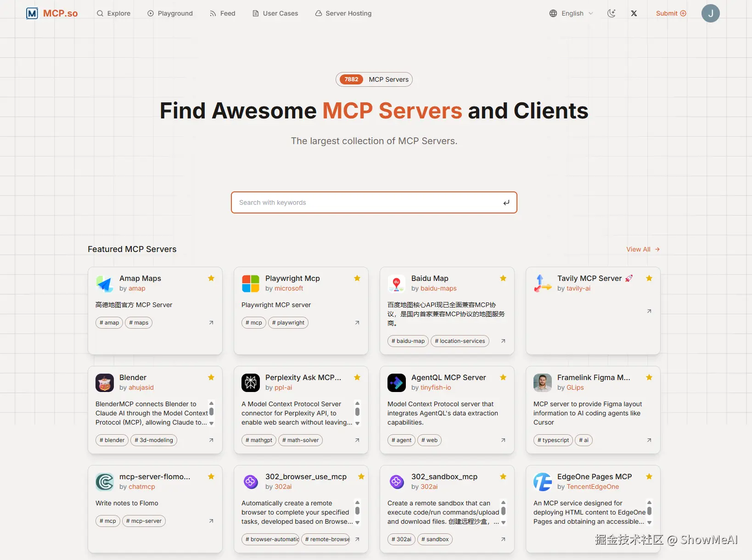Toggle dark mode moon icon
This screenshot has height=560, width=752.
[x=611, y=13]
